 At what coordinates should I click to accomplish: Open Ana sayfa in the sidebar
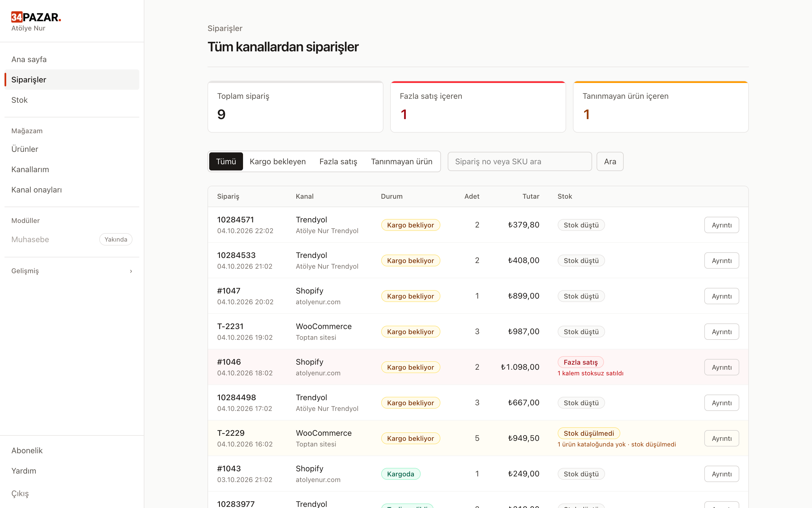coord(72,60)
